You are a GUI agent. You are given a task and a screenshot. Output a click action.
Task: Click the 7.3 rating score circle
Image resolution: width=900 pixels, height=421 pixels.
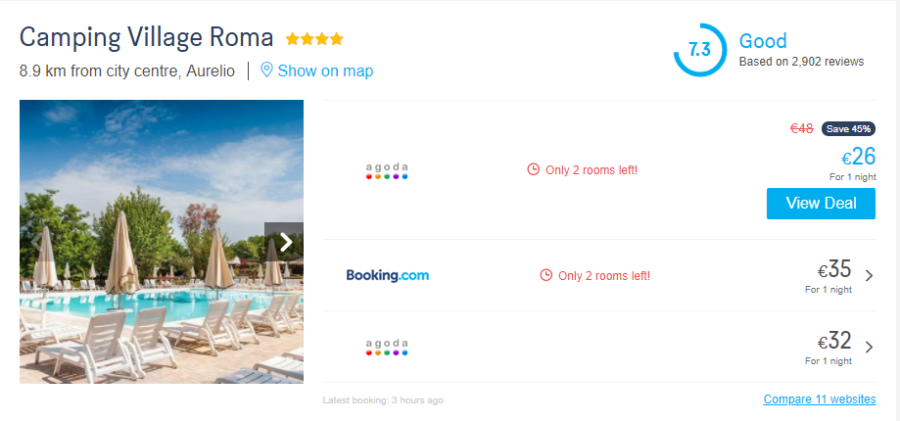pyautogui.click(x=699, y=49)
